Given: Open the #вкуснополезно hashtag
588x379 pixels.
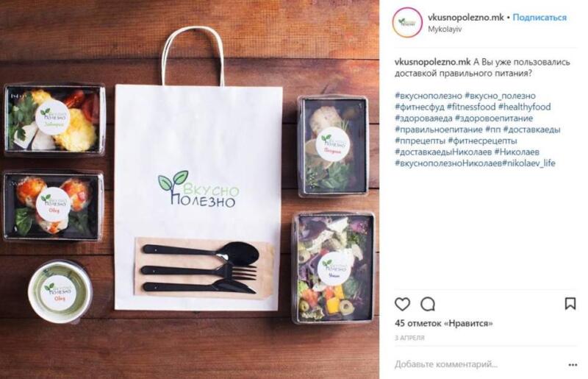Looking at the screenshot, I should [x=429, y=96].
